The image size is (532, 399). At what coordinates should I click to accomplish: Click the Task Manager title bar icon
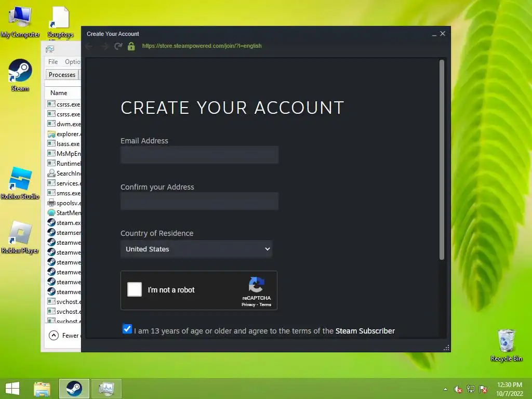(x=50, y=49)
